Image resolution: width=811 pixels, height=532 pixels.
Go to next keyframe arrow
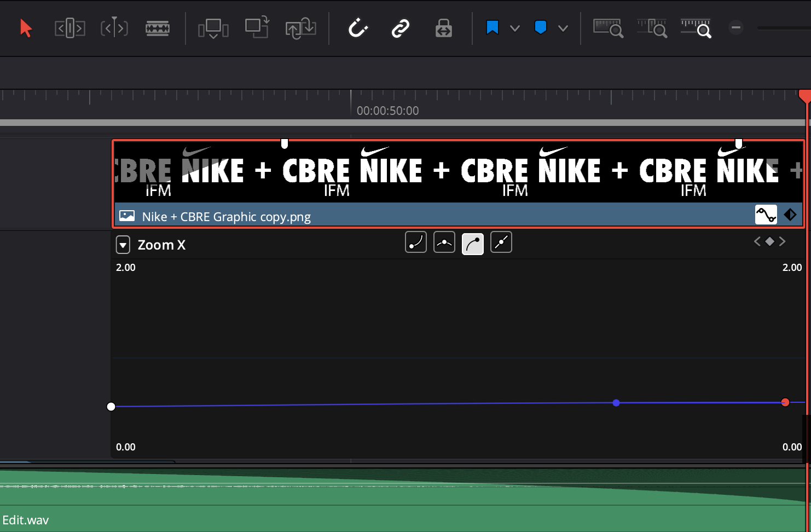tap(783, 241)
